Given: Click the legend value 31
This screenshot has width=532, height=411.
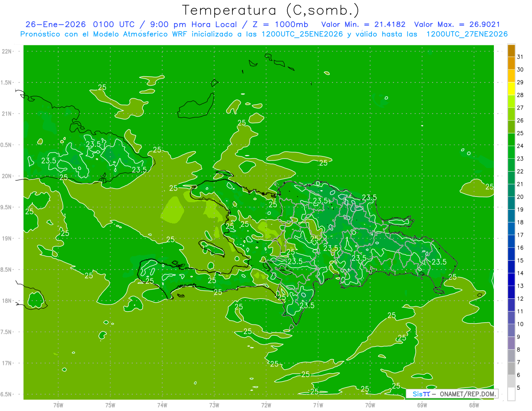Looking at the screenshot, I should click(520, 57).
